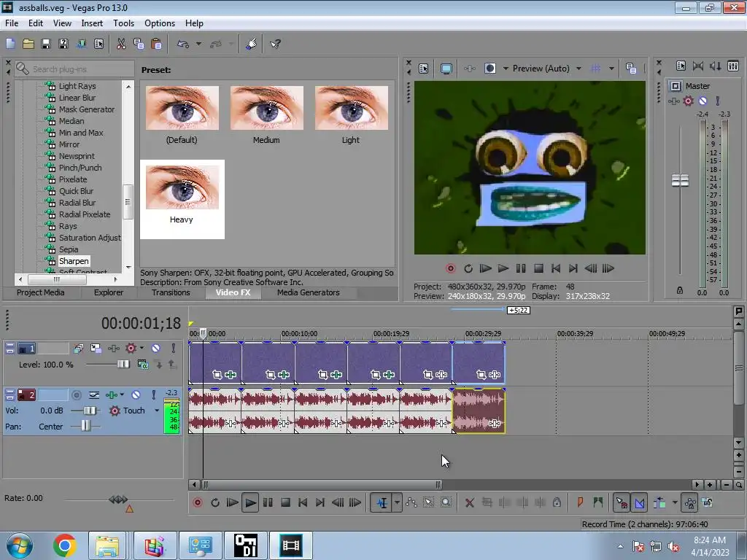Click the Undo arrow icon
This screenshot has height=560, width=747.
tap(183, 44)
